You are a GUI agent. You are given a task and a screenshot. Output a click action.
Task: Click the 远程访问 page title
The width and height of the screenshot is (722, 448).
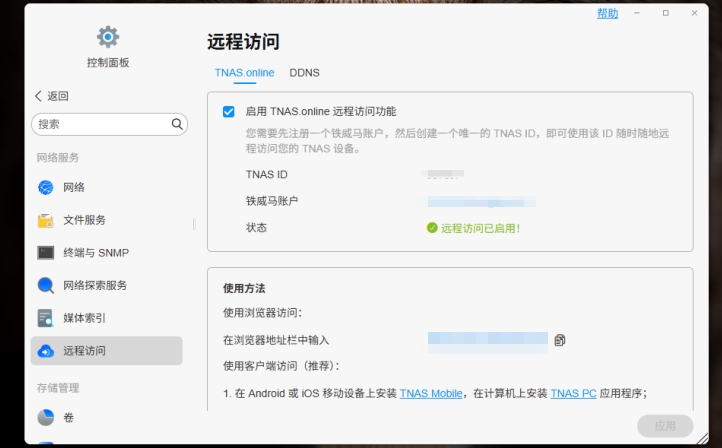point(243,42)
